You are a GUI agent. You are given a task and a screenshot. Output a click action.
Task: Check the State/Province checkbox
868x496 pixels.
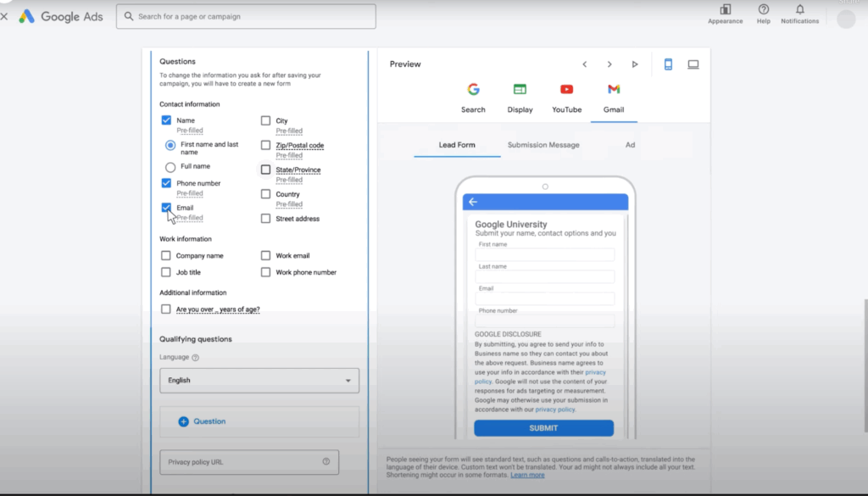coord(265,170)
